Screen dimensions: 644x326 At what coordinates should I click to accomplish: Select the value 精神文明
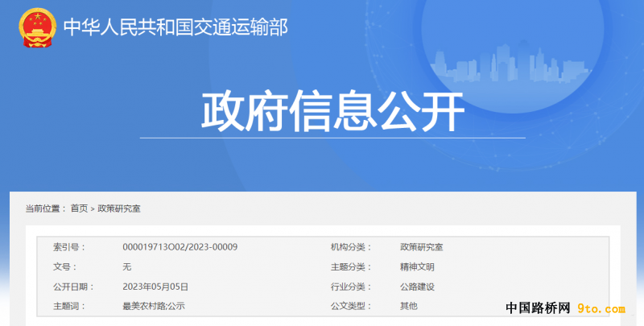(417, 267)
